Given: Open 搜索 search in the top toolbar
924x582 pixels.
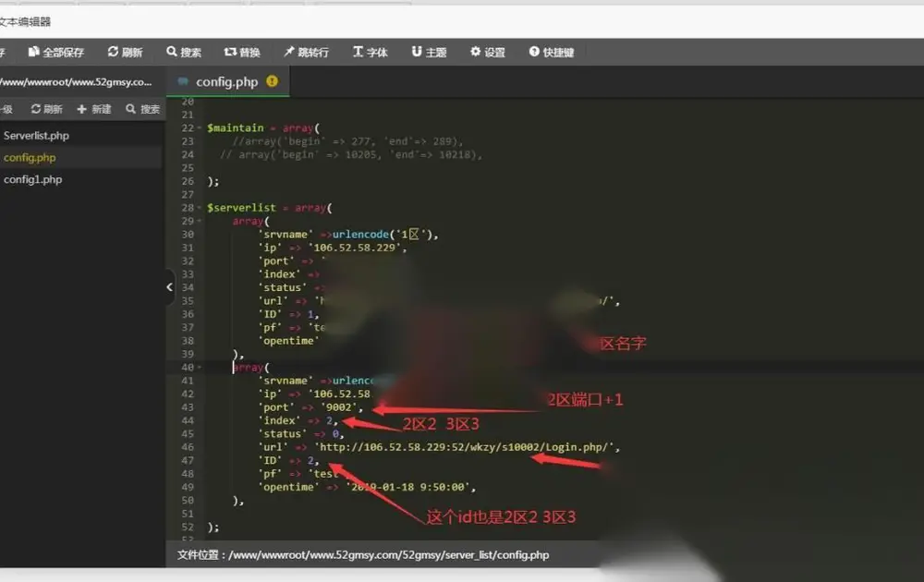Looking at the screenshot, I should [x=184, y=53].
